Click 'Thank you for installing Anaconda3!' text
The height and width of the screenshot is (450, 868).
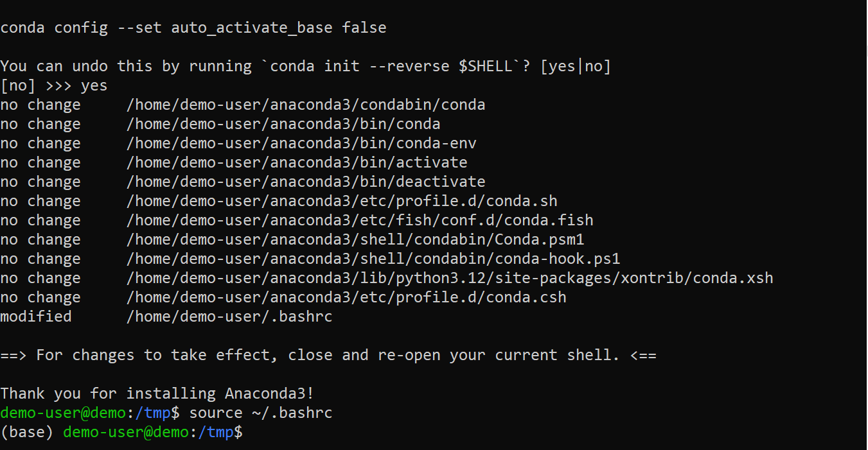click(157, 394)
